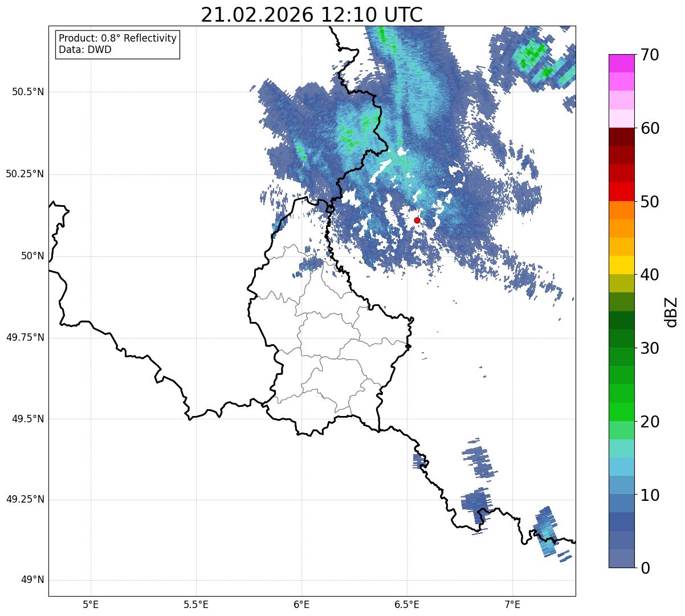Pick the yellow colorbar swatch above 40

[x=622, y=265]
